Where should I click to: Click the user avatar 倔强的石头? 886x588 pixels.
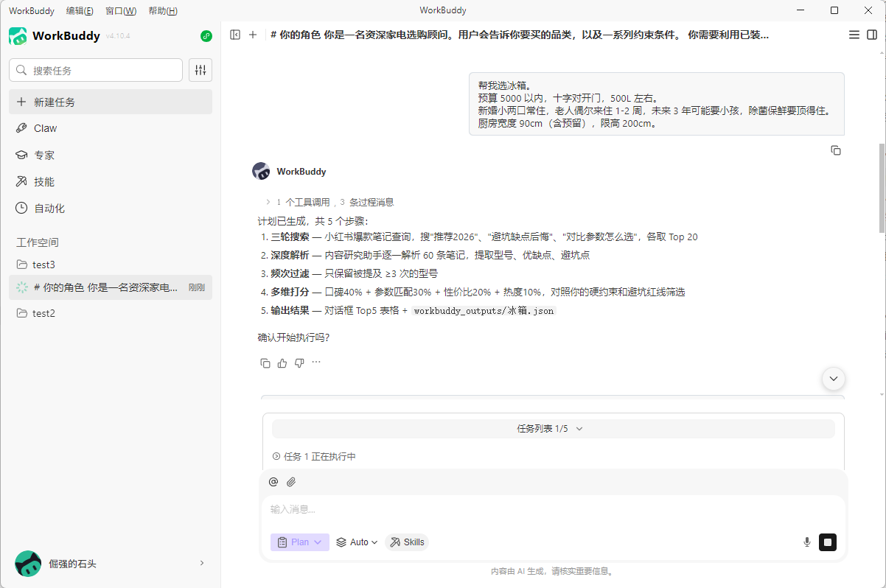tap(28, 564)
